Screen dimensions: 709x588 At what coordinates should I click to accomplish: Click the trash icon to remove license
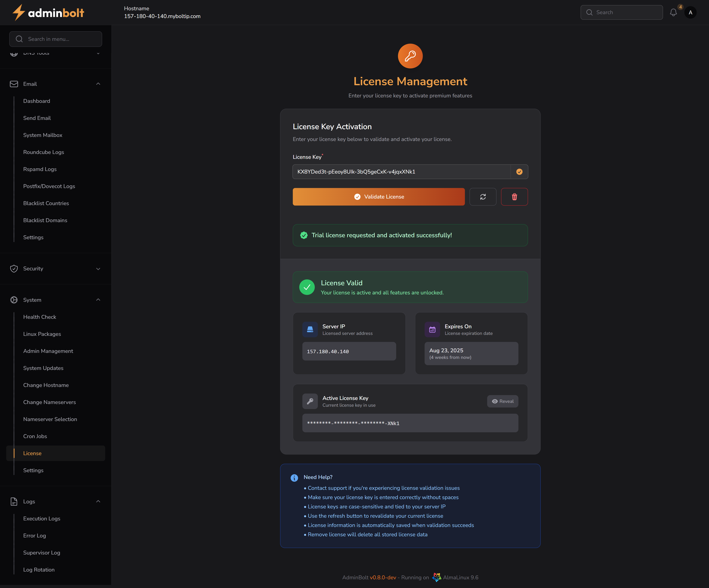pos(514,197)
